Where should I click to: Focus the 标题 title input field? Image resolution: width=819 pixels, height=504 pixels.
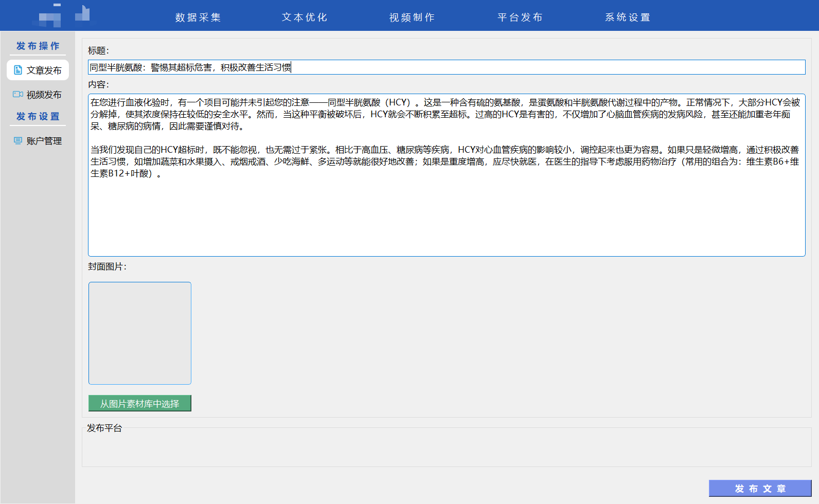tap(447, 67)
